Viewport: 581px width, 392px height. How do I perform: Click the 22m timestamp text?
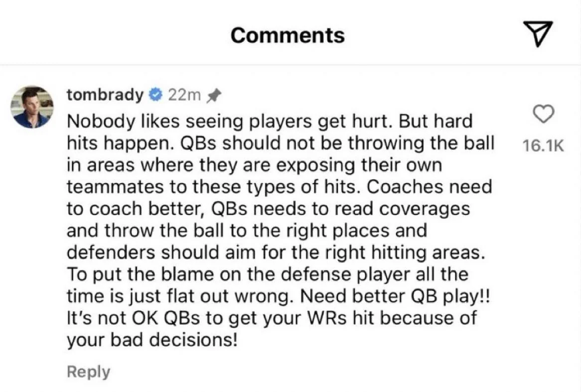(x=185, y=95)
